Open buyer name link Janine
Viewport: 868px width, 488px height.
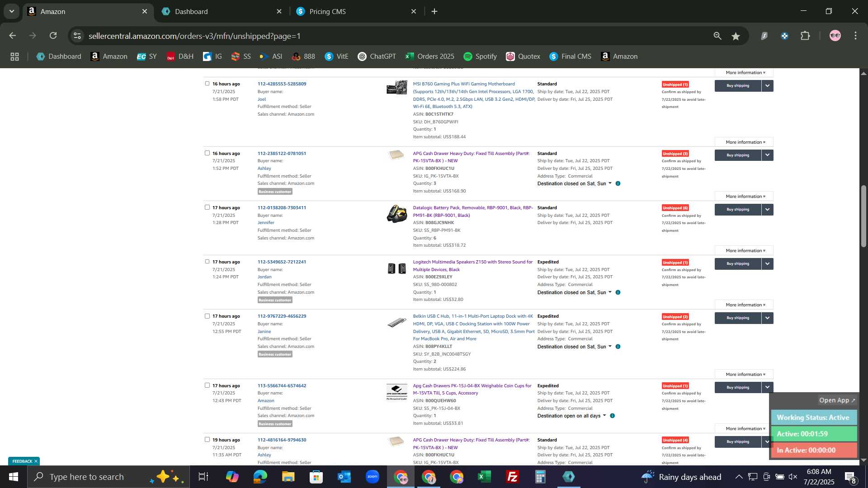[x=264, y=331]
